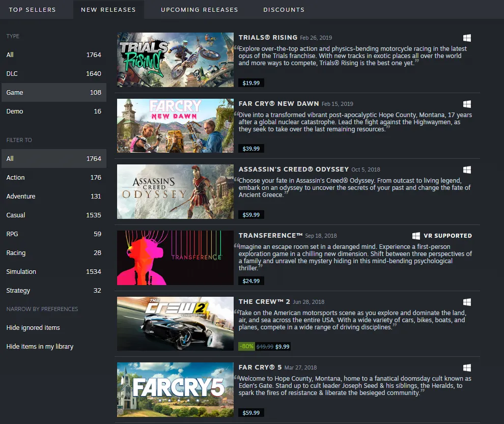Screen dimensions: 504x424
Task: Click the $39.99 price of New Dawn
Action: point(251,149)
